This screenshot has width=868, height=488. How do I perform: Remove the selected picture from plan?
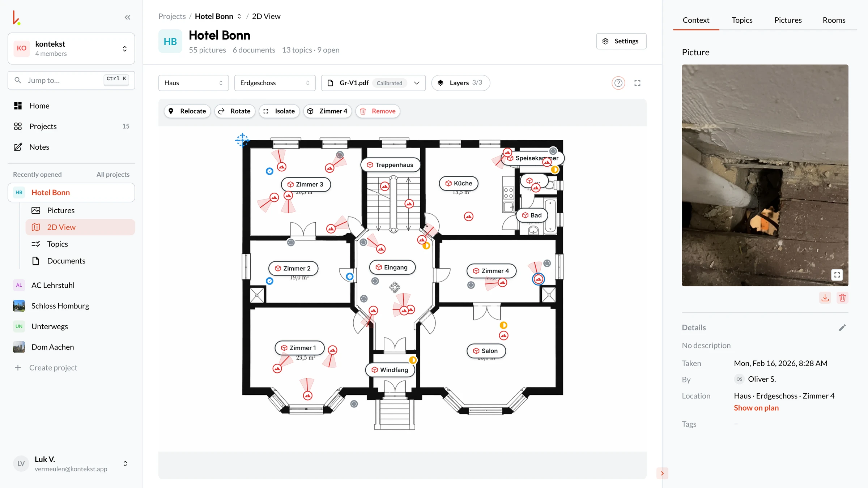[378, 111]
